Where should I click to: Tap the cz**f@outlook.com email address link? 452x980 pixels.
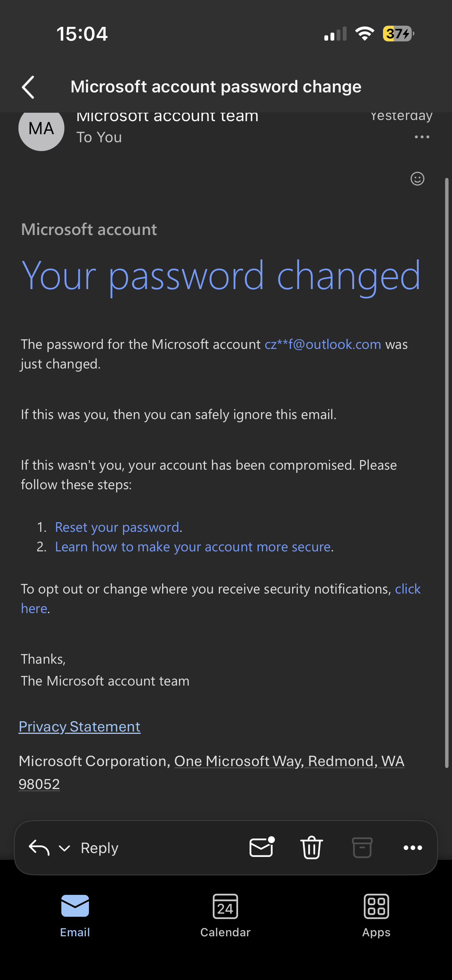(x=323, y=344)
